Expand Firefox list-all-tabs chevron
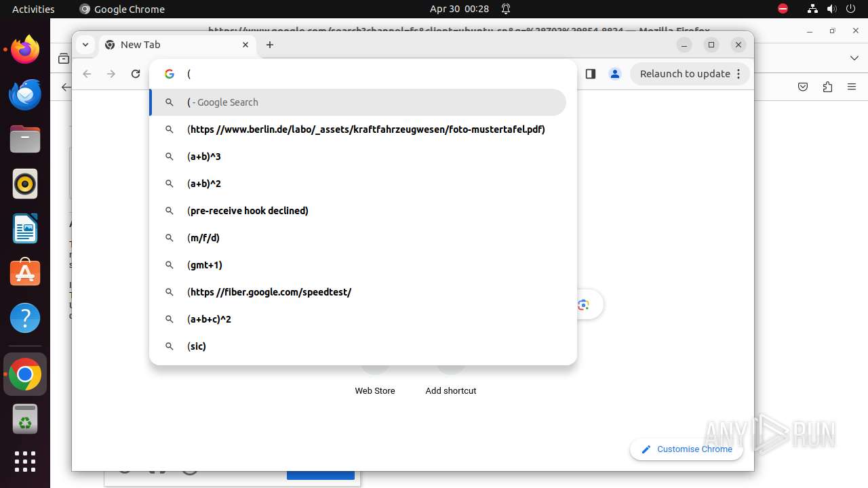The image size is (868, 488). 854,58
